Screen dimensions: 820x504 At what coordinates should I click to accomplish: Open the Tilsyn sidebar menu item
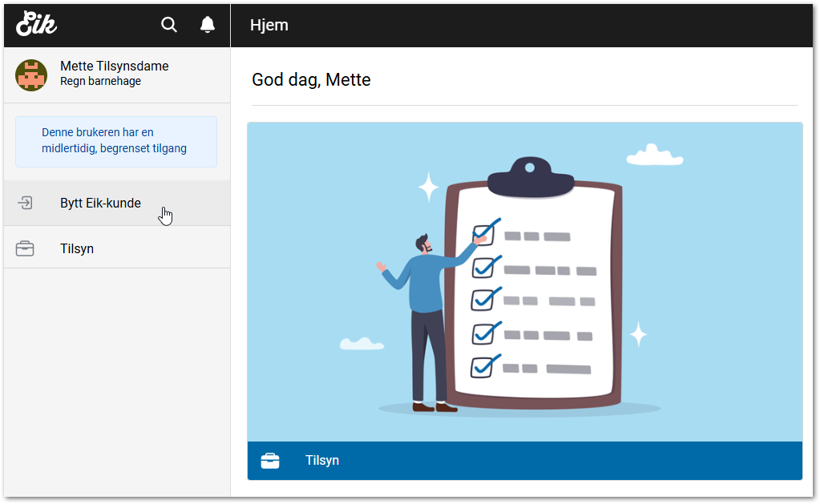tap(77, 249)
